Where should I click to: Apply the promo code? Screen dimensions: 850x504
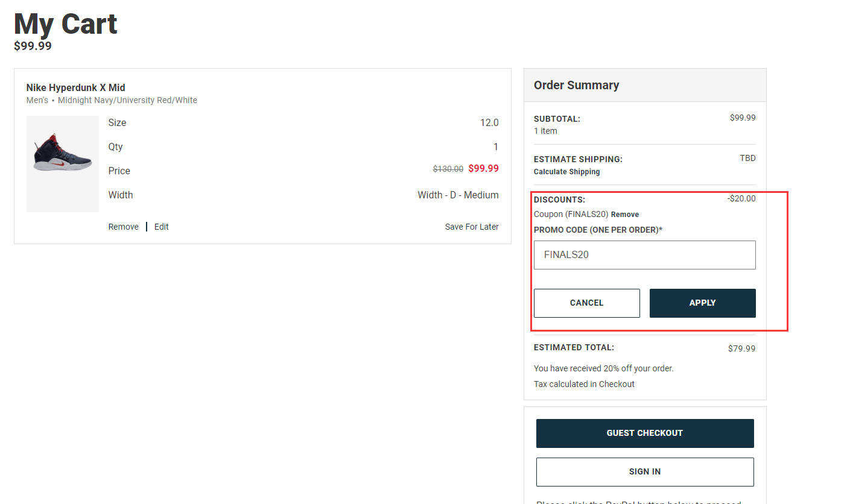[703, 303]
